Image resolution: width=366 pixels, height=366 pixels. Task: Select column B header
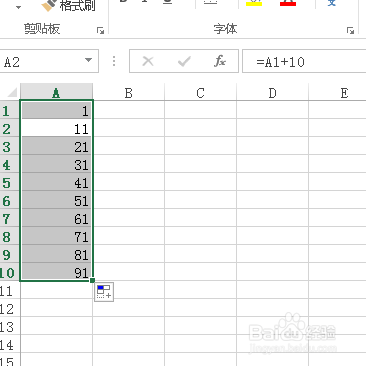tap(129, 92)
